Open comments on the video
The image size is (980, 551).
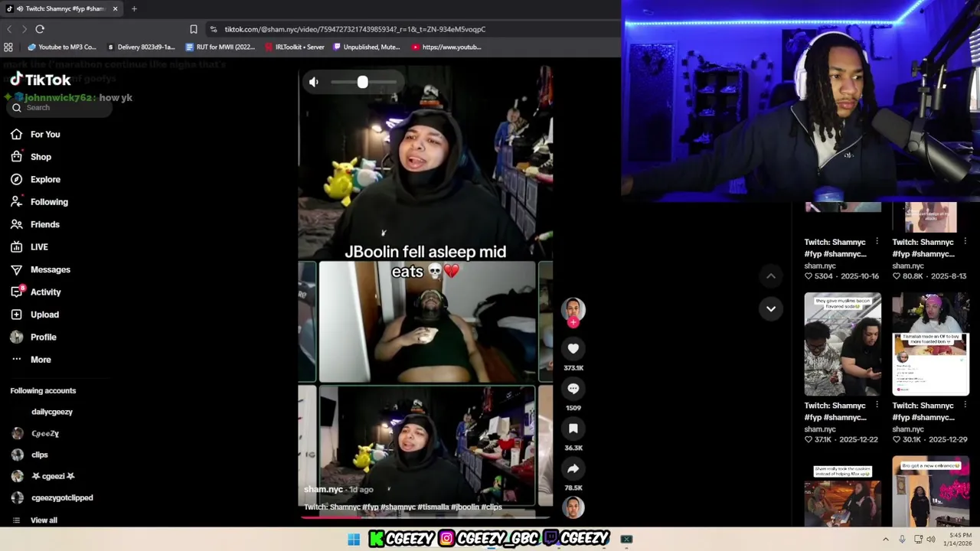573,389
